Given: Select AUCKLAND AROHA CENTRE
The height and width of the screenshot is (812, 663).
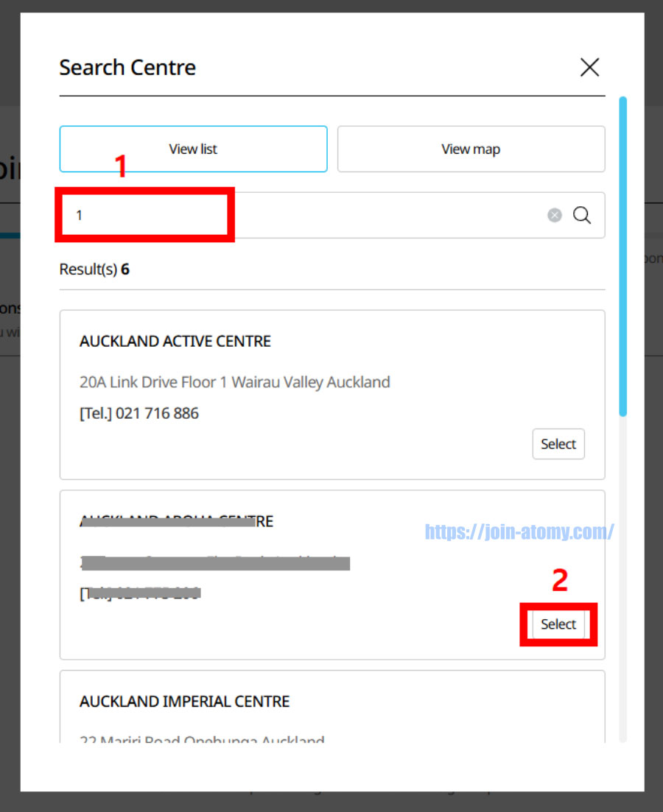Looking at the screenshot, I should tap(558, 624).
